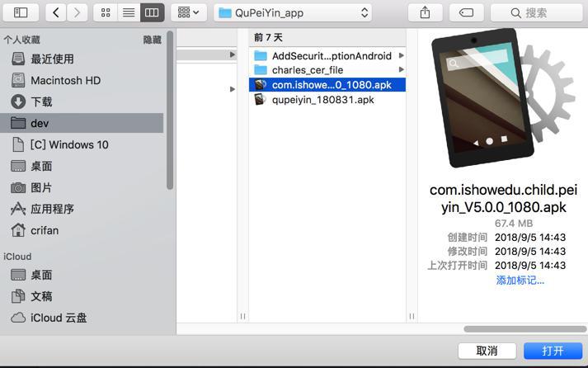
Task: Expand AddSecurit...ptionAndroid folder arrow
Action: [402, 55]
